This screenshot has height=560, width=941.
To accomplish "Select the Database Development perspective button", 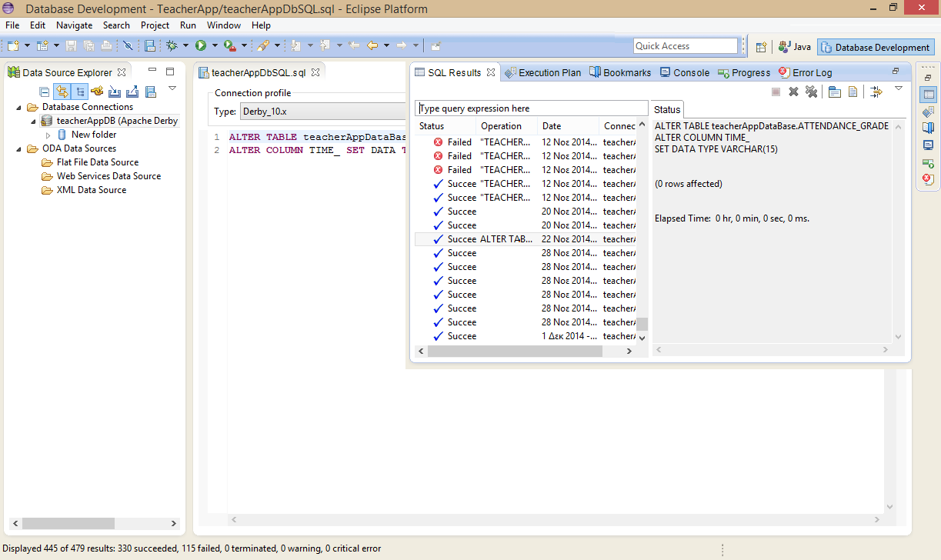I will pos(876,47).
